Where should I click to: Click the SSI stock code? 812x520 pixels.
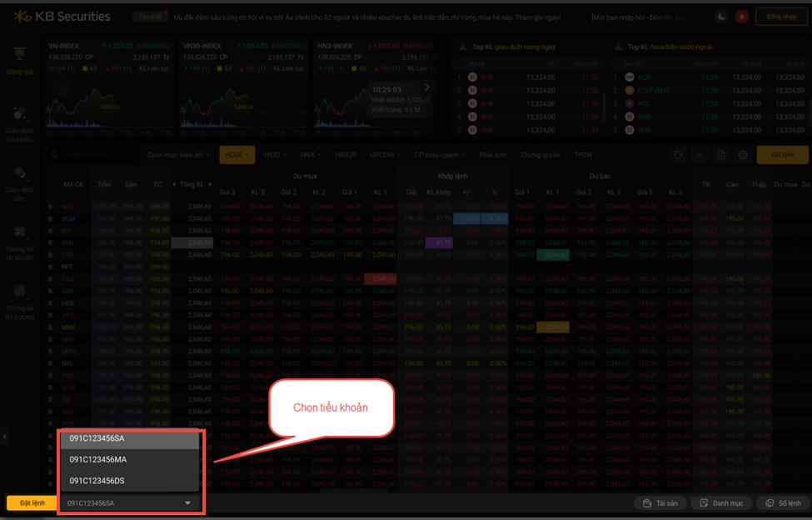point(67,400)
